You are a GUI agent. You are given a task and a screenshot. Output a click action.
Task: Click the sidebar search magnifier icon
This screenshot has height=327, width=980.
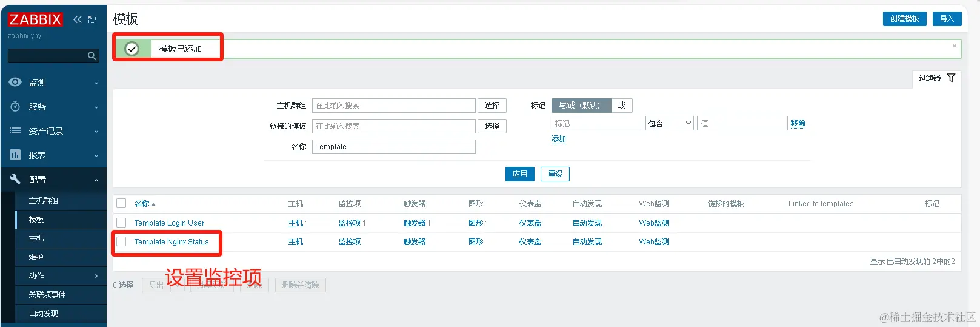(92, 56)
